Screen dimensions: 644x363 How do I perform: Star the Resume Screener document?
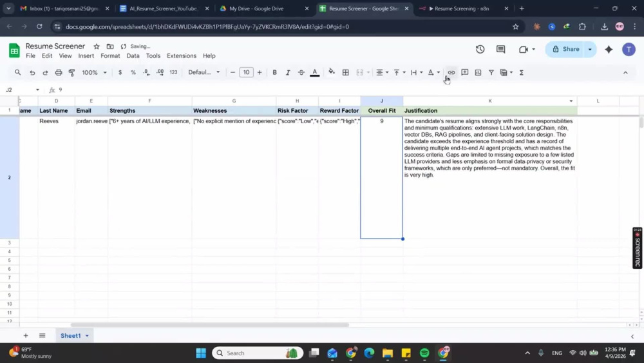coord(97,46)
